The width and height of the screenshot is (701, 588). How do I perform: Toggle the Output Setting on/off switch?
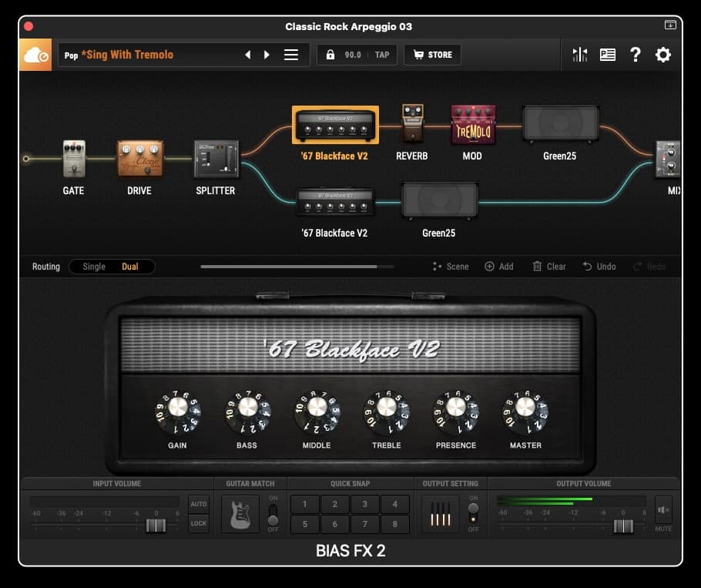point(473,513)
